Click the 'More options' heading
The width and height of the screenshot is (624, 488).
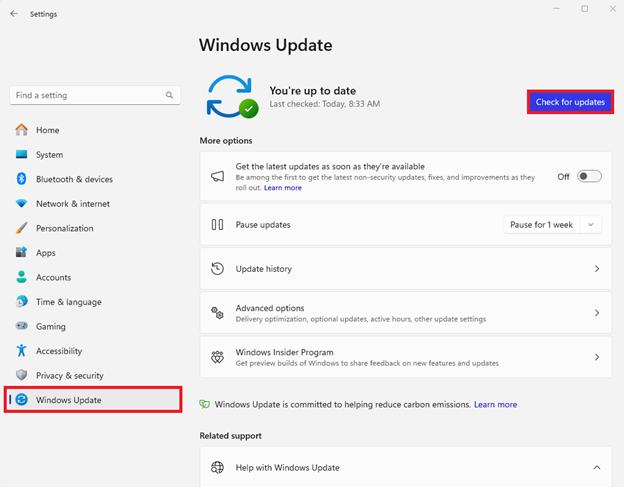click(226, 141)
